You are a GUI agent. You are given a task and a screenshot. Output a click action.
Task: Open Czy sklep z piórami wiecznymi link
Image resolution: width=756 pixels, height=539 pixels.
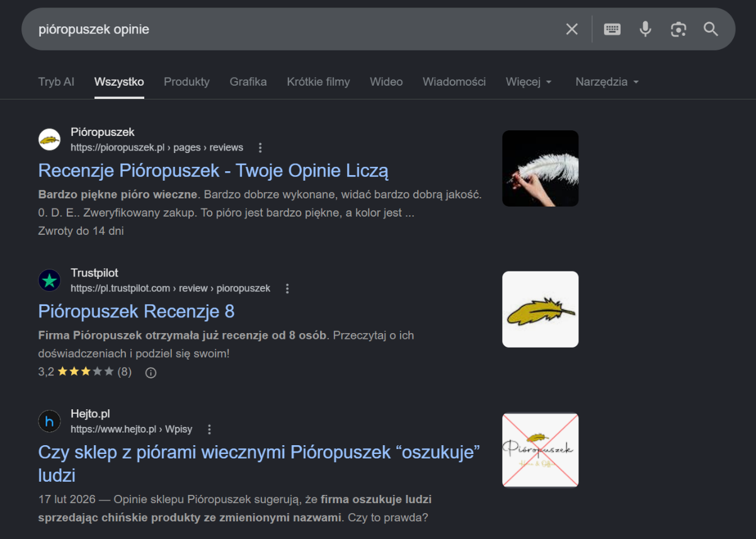pos(260,463)
